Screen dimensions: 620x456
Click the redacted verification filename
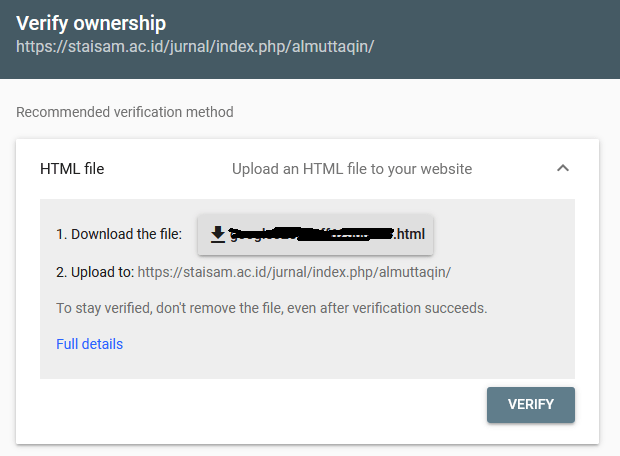point(312,234)
